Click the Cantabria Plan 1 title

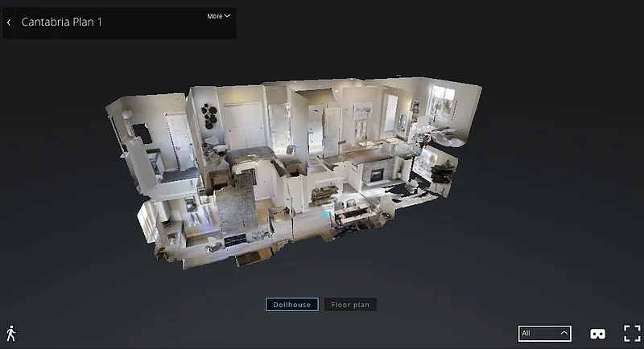[61, 23]
